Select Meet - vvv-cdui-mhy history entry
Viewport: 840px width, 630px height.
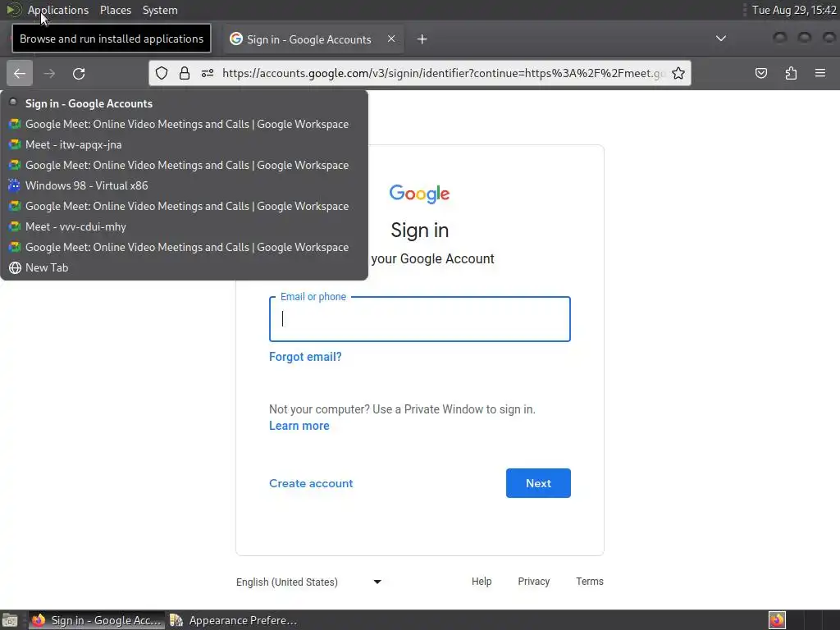pos(185,226)
